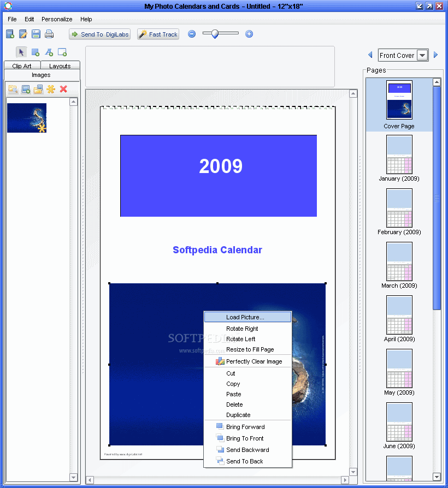Select Duplicate from context menu
The height and width of the screenshot is (488, 448).
pyautogui.click(x=247, y=415)
